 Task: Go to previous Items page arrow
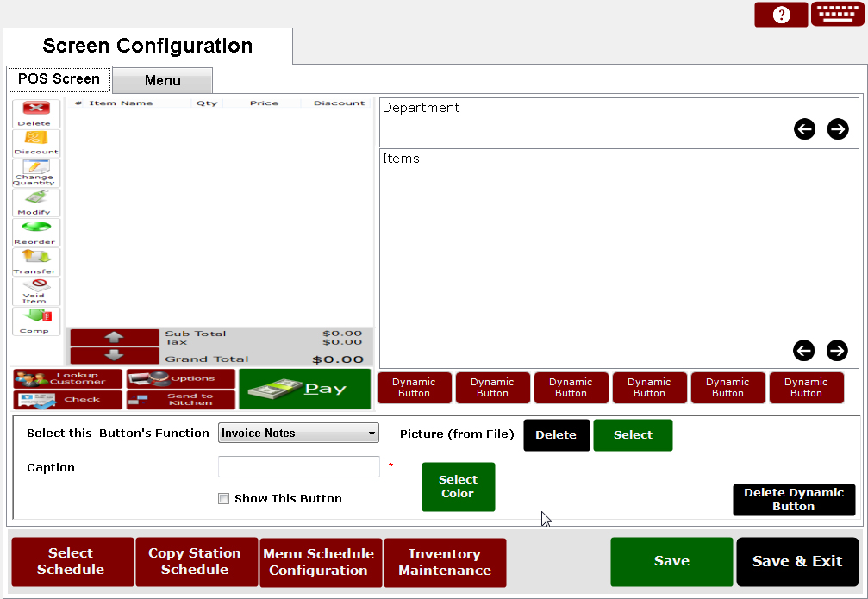803,350
